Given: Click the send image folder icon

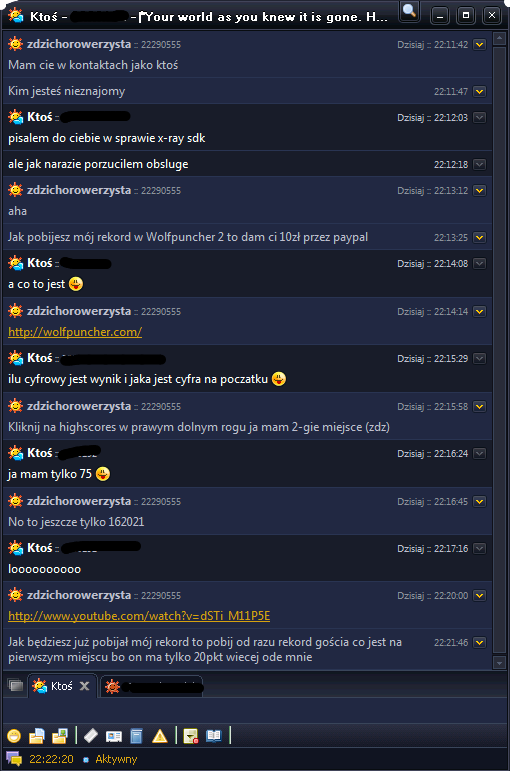Looking at the screenshot, I should [x=60, y=736].
